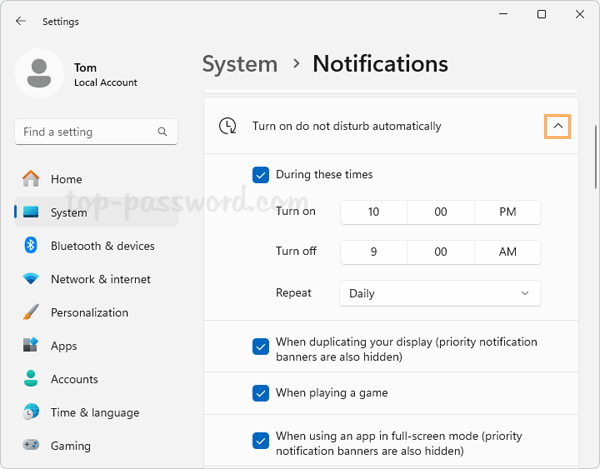
Task: Select the Personalization brush icon
Action: point(31,312)
